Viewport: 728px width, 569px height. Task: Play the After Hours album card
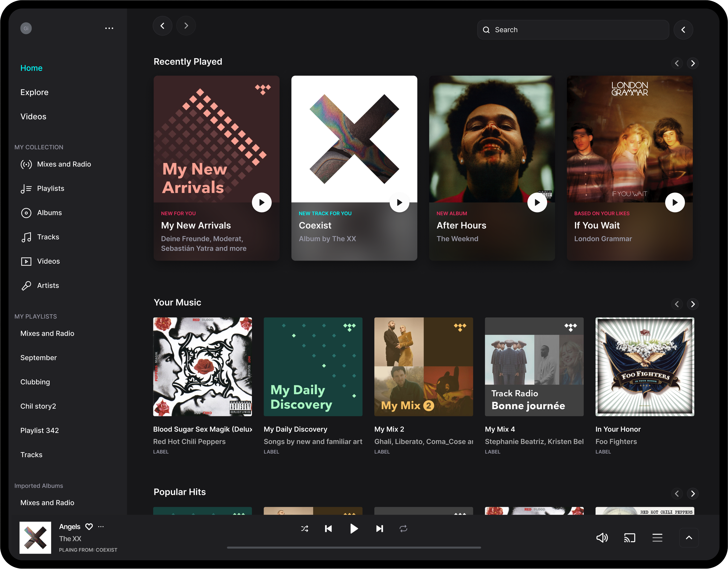tap(537, 202)
